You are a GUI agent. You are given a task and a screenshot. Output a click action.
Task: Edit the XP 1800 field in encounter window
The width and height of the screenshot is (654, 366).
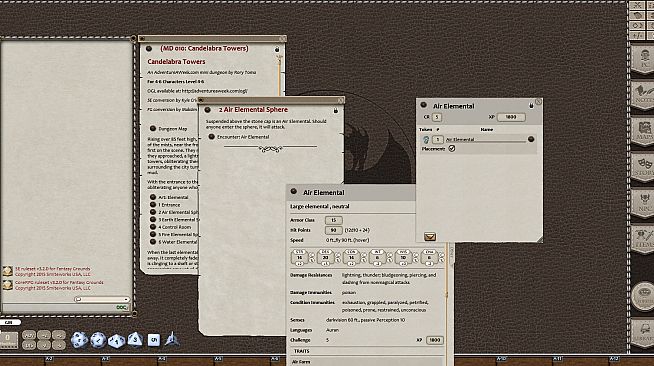pyautogui.click(x=511, y=117)
